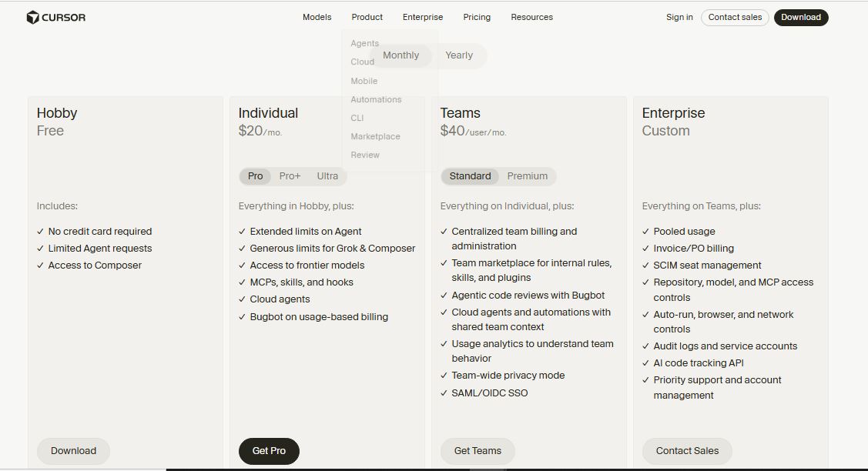This screenshot has width=868, height=471.
Task: Open the Enterprise navigation item
Action: [423, 17]
